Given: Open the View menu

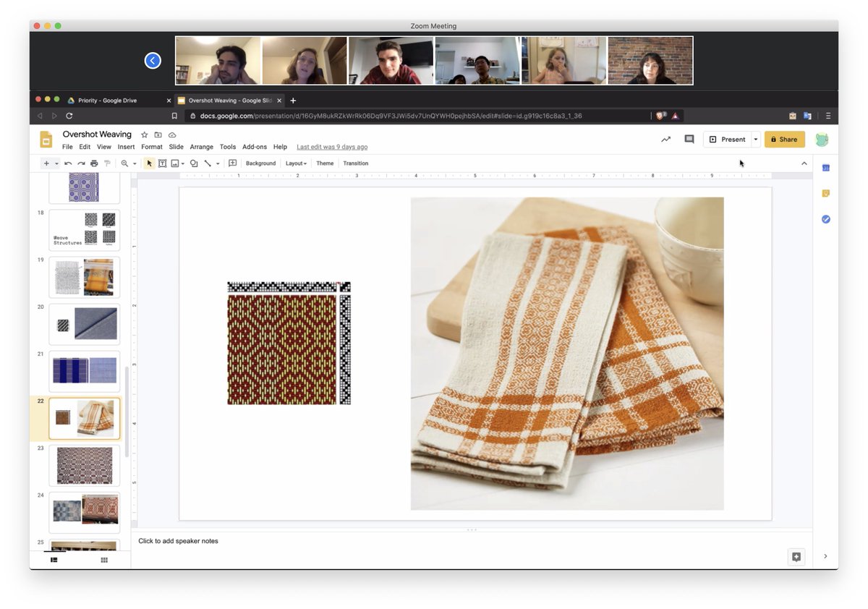Looking at the screenshot, I should click(104, 147).
